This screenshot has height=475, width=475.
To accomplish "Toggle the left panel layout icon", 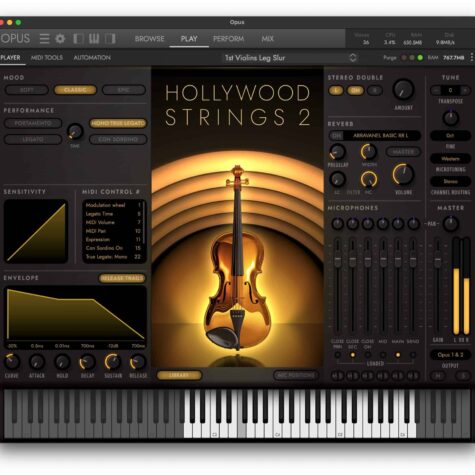I will click(x=78, y=39).
